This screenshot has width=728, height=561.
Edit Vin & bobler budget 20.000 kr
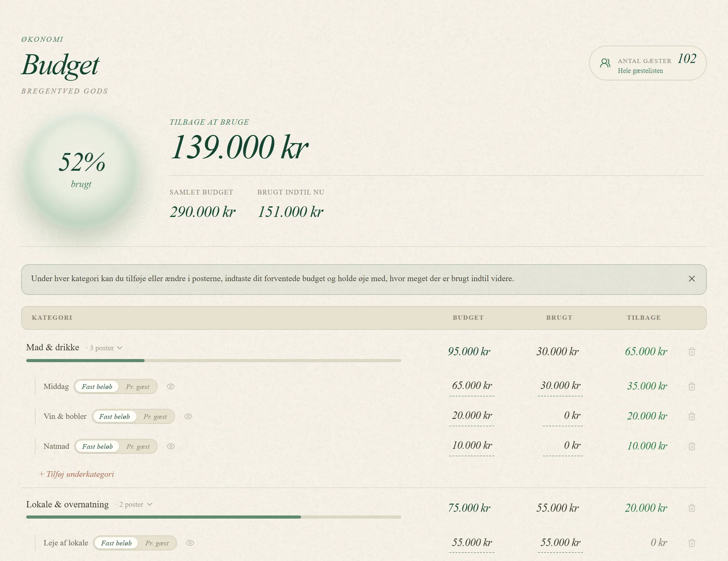(471, 416)
